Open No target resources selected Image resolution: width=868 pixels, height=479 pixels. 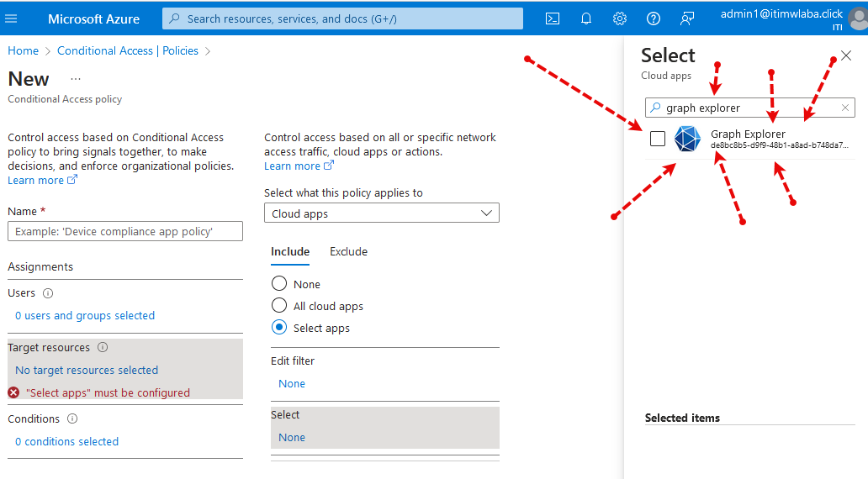(x=87, y=371)
